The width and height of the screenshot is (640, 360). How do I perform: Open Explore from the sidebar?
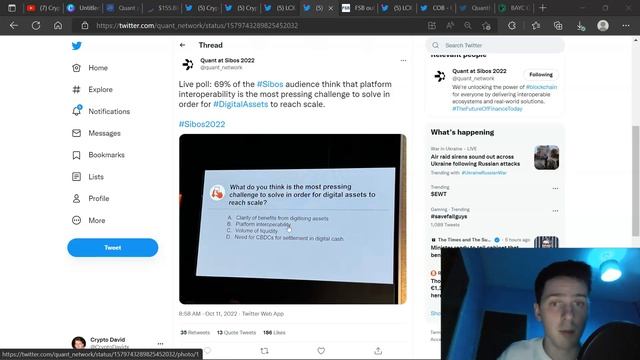(x=92, y=89)
